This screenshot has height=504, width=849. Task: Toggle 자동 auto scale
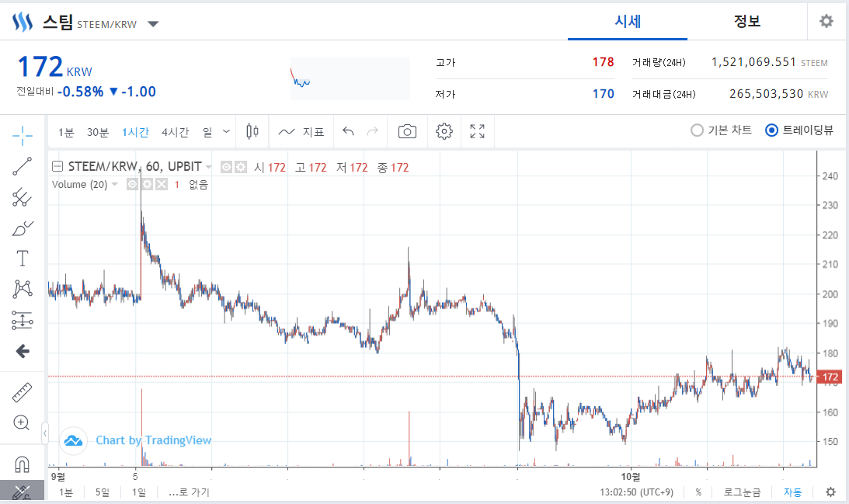tap(793, 492)
